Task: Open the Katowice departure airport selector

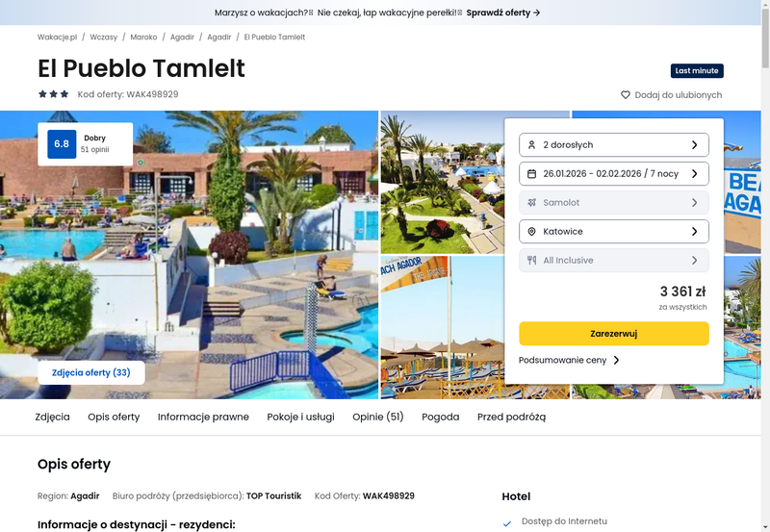Action: click(x=614, y=231)
